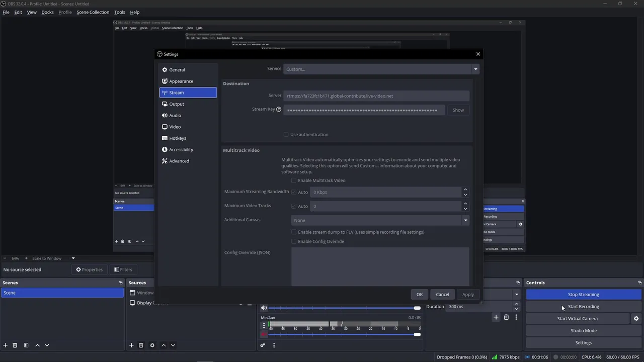
Task: Open the Advanced settings tab
Action: pos(188,161)
